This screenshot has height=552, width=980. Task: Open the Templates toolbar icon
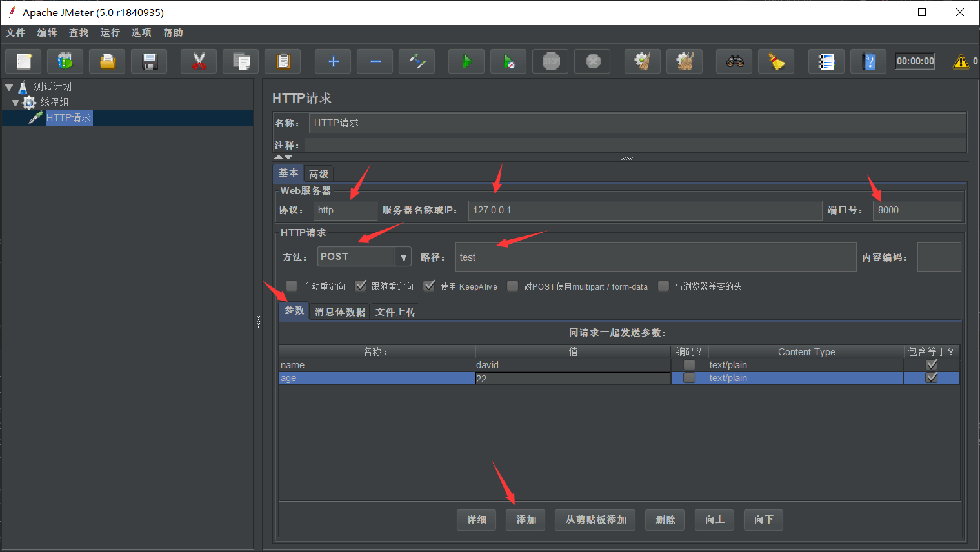click(x=65, y=61)
